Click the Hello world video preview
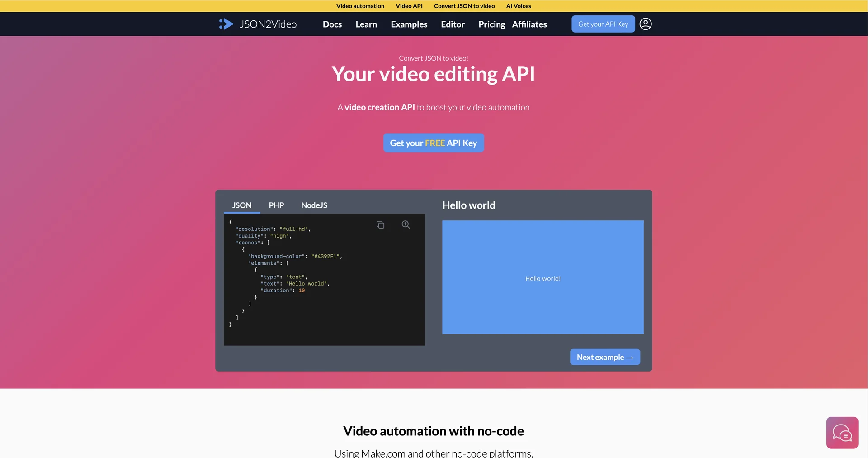 (542, 277)
